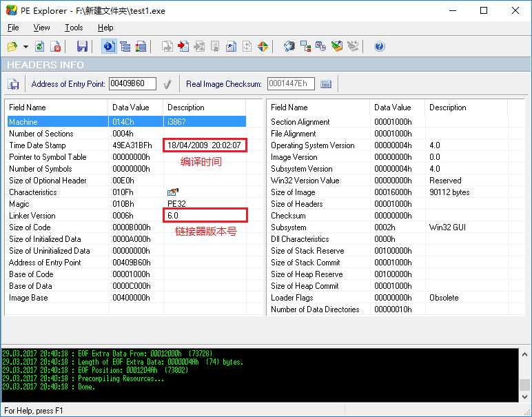Screen dimensions: 532x417
Task: Select the Size of Stack Reserve row
Action: pos(389,251)
